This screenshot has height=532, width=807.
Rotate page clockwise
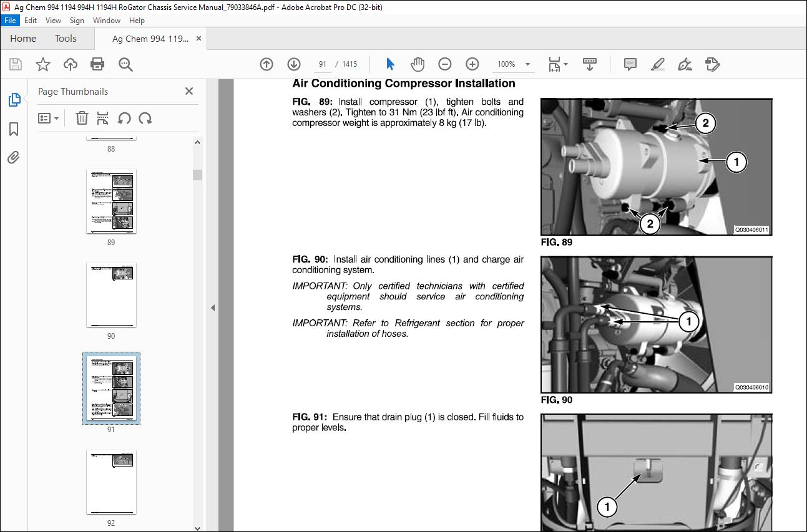[x=145, y=118]
